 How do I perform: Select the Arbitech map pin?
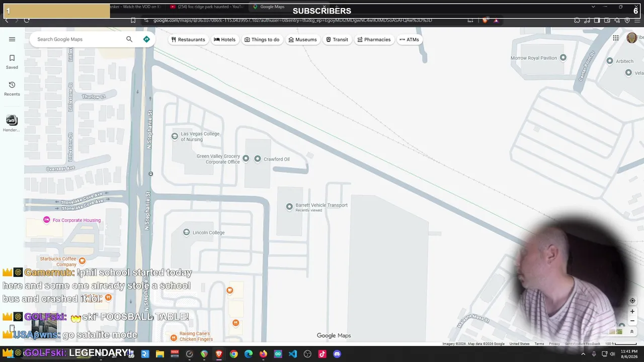610,61
